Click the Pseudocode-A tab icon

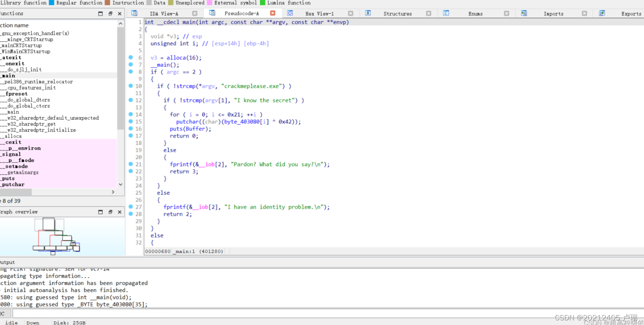pyautogui.click(x=212, y=13)
